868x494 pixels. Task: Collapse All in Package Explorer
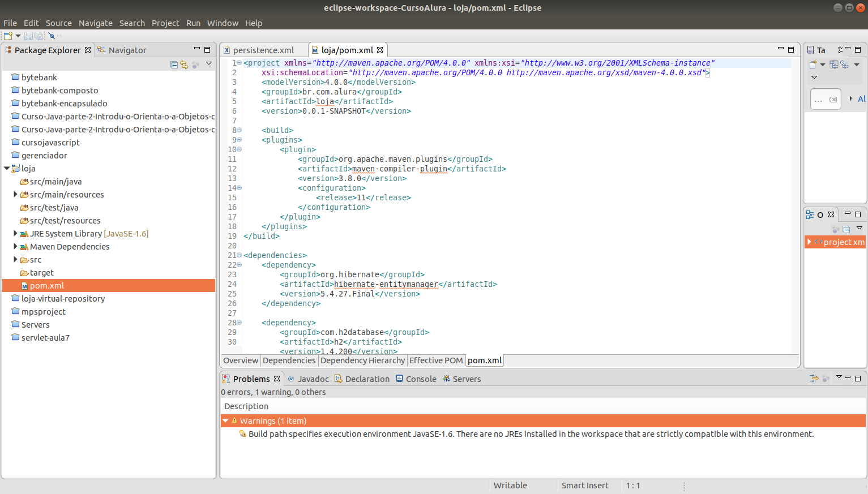(174, 65)
